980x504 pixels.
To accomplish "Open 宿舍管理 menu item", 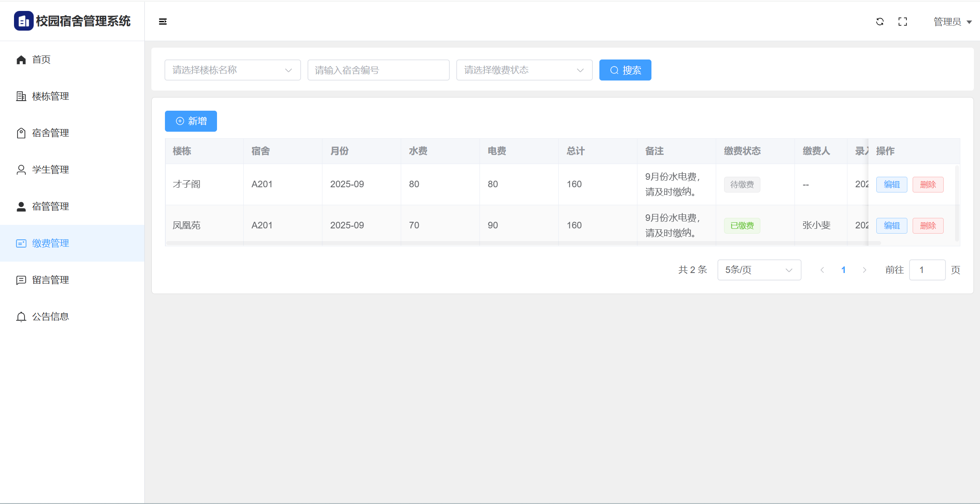I will click(x=50, y=133).
